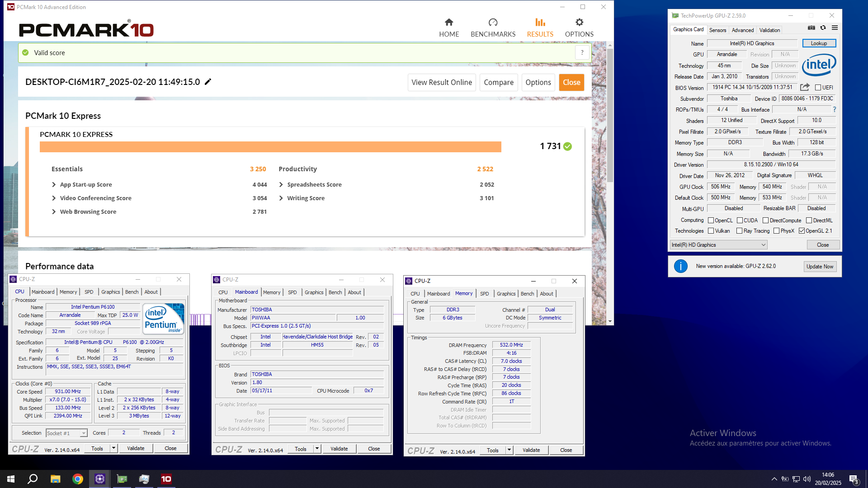Open the GPU-Z hamburger menu
Screen dimensions: 868x488
[835, 28]
